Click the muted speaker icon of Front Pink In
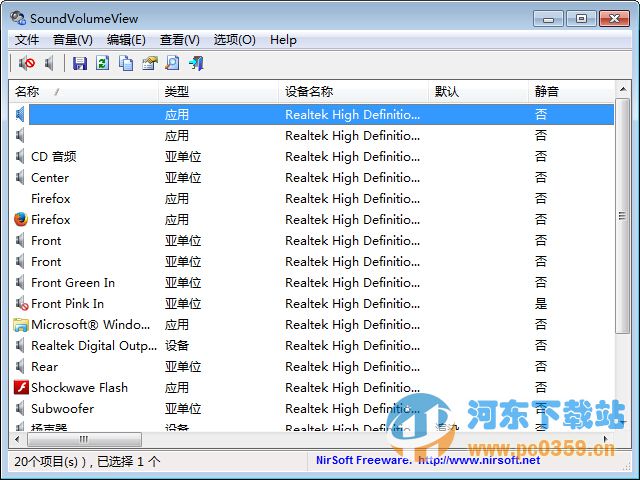 21,304
